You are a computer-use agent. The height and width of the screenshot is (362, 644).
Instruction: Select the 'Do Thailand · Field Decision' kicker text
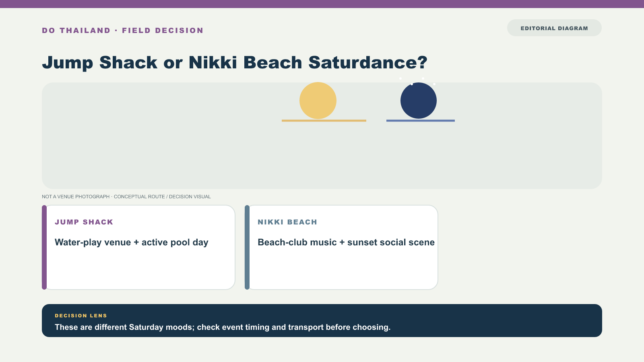[x=123, y=31]
